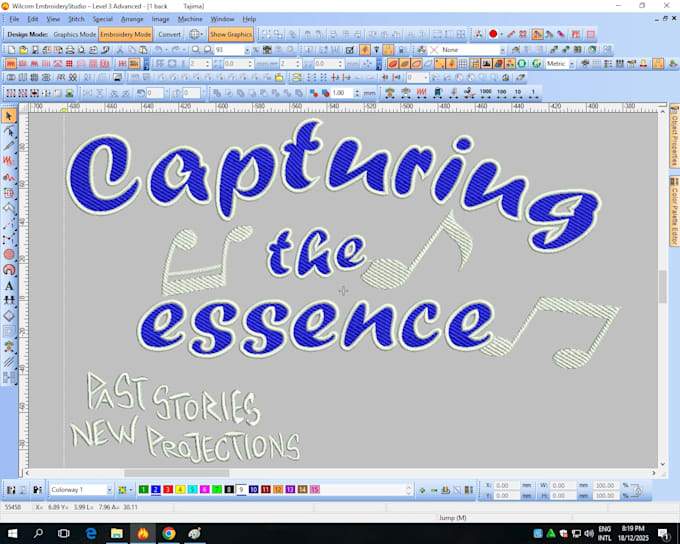The width and height of the screenshot is (680, 544).
Task: Click the globe icon next to Convert
Action: pyautogui.click(x=194, y=34)
